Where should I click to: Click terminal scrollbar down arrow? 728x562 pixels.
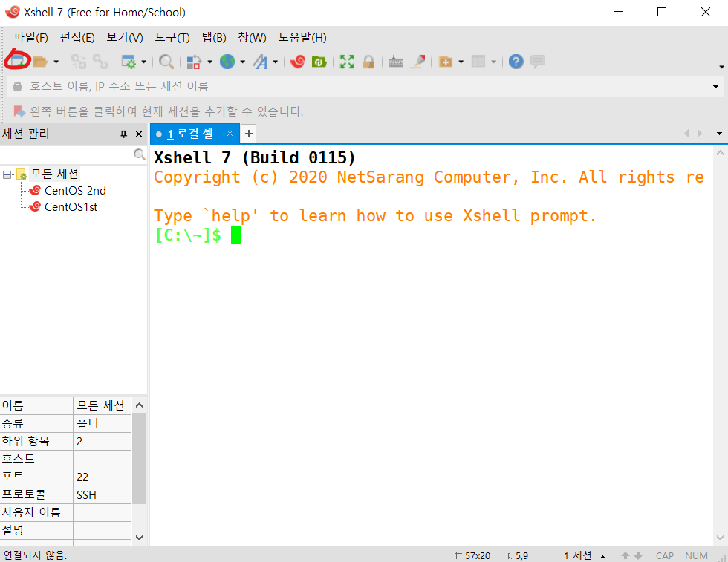[720, 538]
